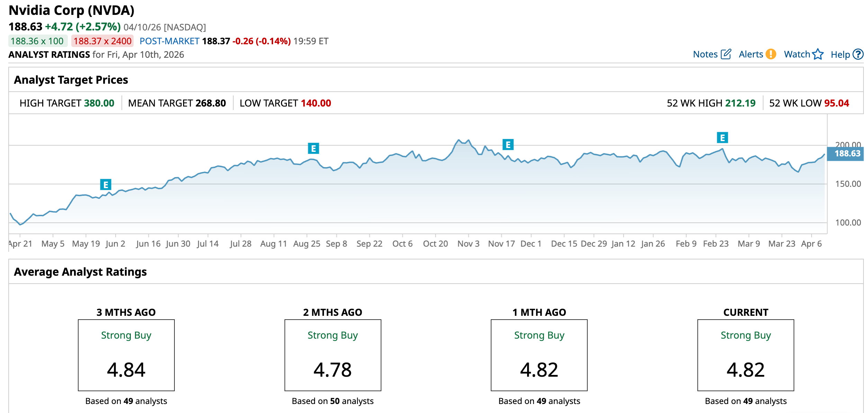
Task: Click the earnings E marker near Nov 17
Action: pyautogui.click(x=508, y=145)
